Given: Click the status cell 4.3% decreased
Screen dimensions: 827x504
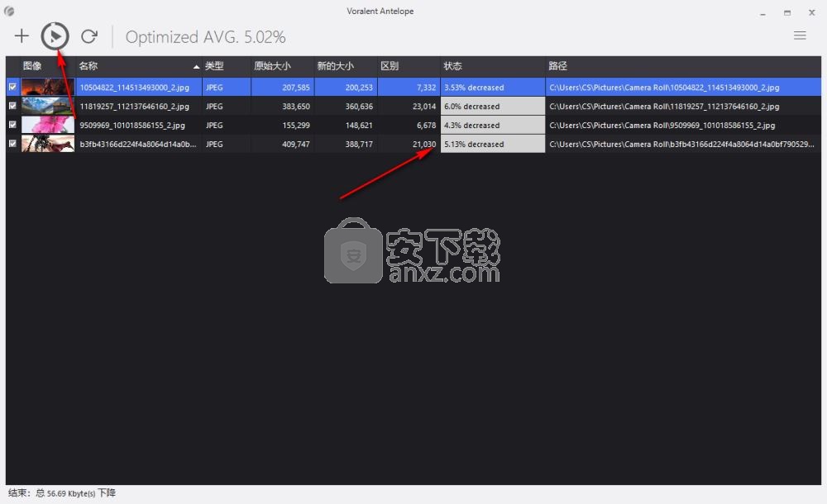Looking at the screenshot, I should pos(493,126).
